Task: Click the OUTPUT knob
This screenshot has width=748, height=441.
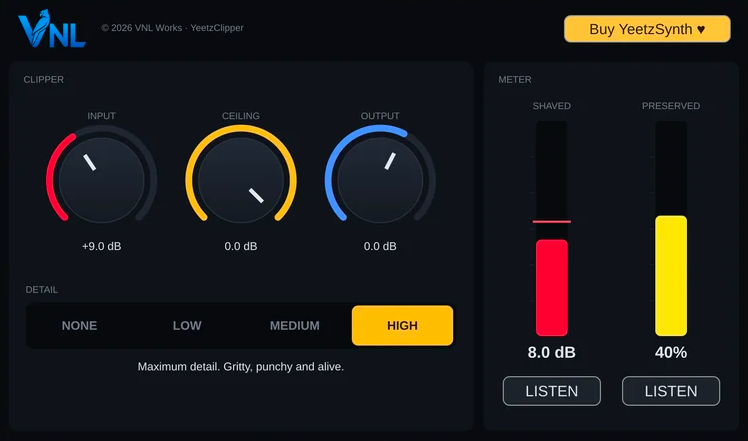Action: point(380,180)
